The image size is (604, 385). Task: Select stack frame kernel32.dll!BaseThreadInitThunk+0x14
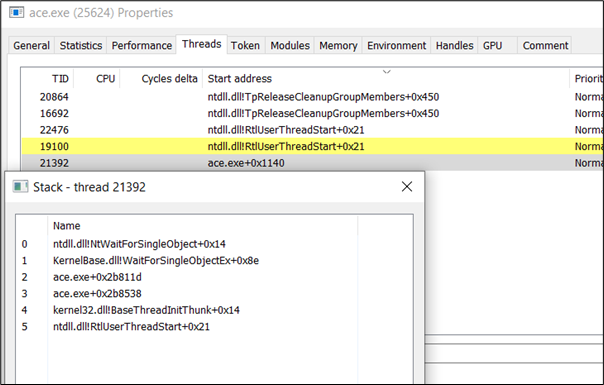click(146, 310)
